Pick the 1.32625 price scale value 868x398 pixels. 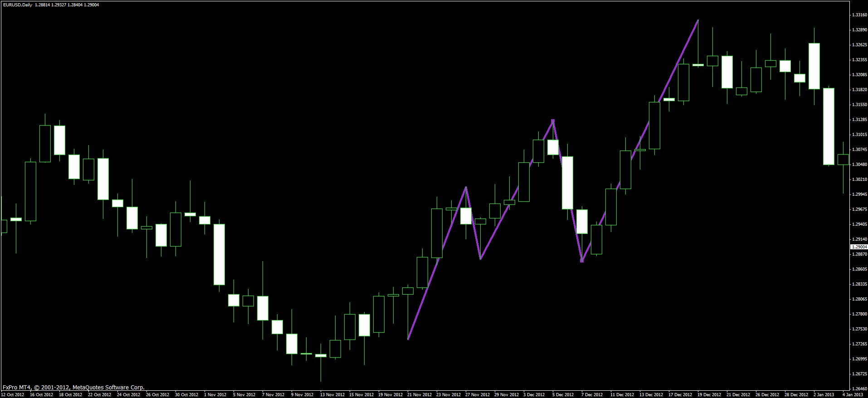pyautogui.click(x=859, y=45)
